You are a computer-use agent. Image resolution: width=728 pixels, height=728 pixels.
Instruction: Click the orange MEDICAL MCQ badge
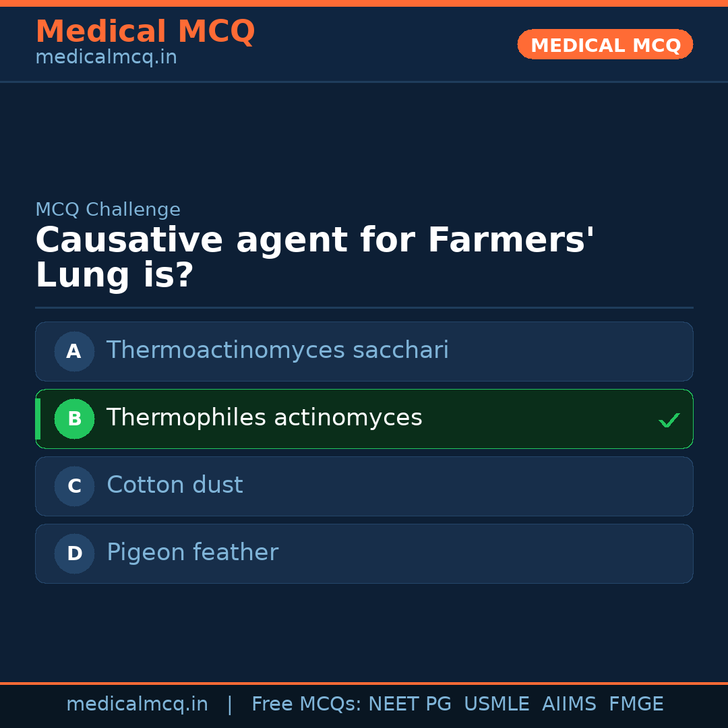click(x=605, y=45)
